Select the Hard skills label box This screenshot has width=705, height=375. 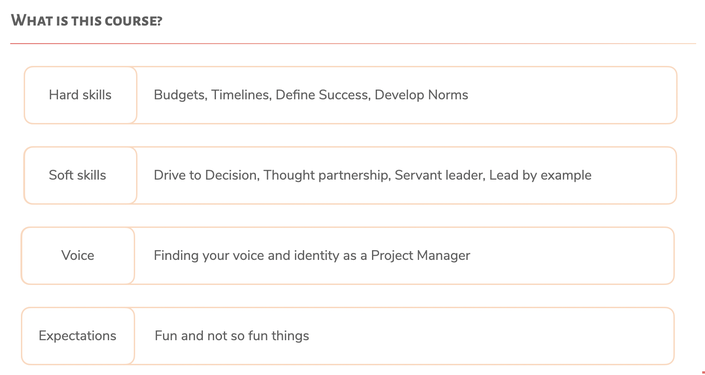[x=80, y=95]
